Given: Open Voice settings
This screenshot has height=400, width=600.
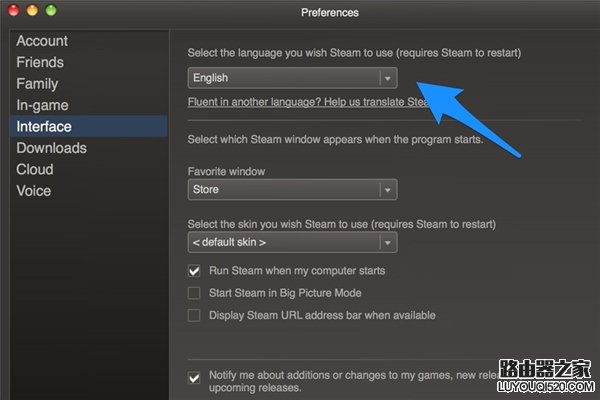Looking at the screenshot, I should point(34,191).
